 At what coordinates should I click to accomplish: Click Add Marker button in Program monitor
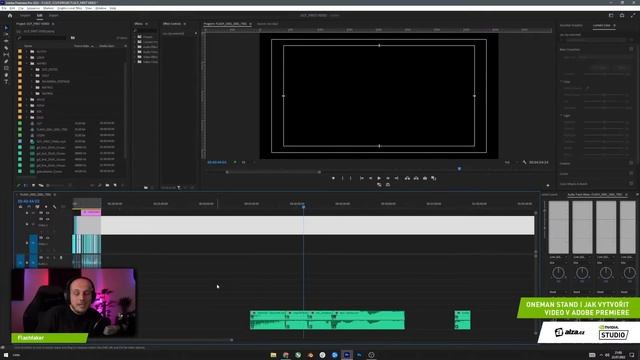click(x=333, y=178)
